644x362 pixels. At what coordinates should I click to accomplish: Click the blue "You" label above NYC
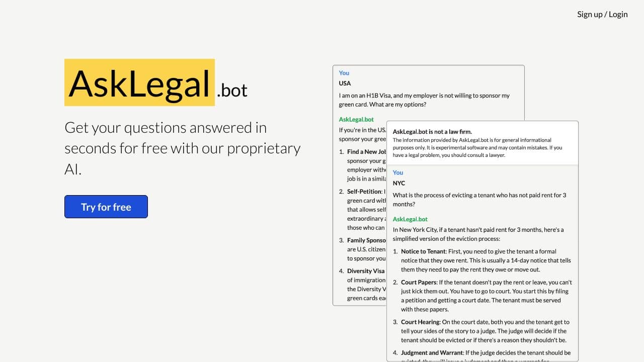click(x=398, y=172)
